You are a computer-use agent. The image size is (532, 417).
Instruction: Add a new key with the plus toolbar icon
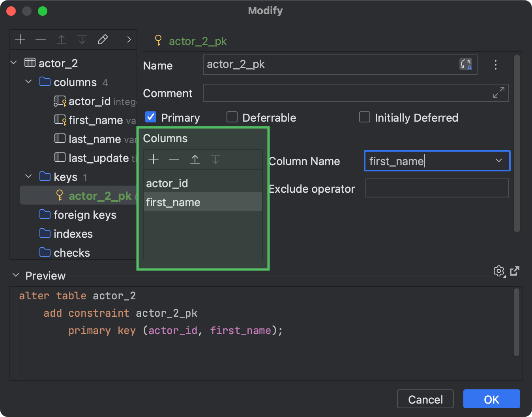click(20, 39)
